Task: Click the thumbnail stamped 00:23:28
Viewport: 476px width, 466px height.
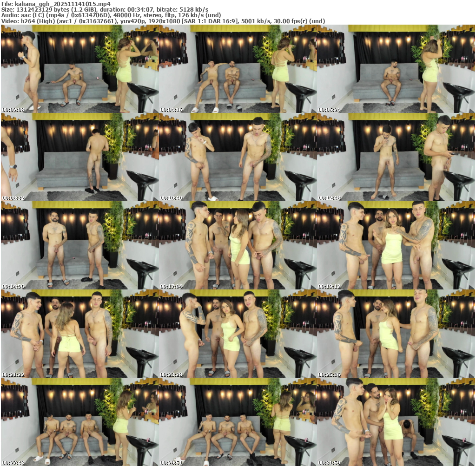Action: click(x=238, y=334)
